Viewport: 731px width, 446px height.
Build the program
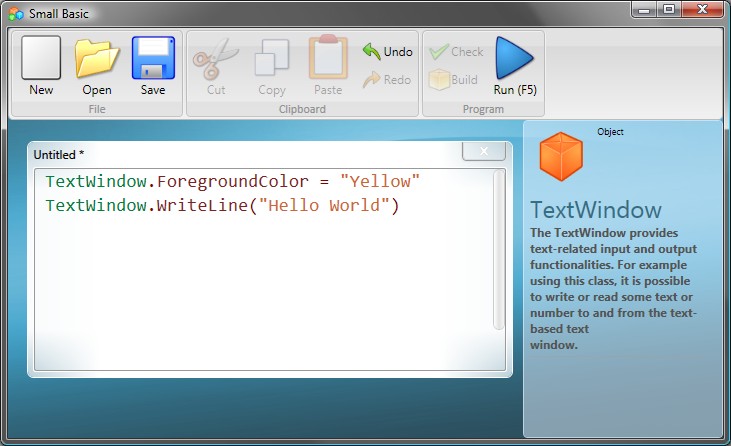tap(453, 79)
